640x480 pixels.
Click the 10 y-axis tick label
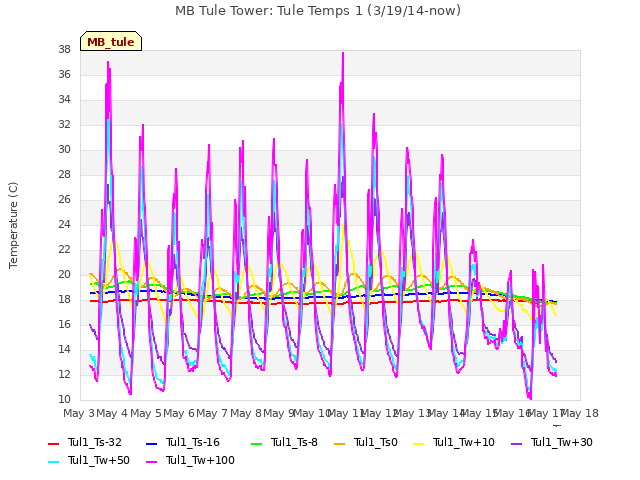coord(64,399)
